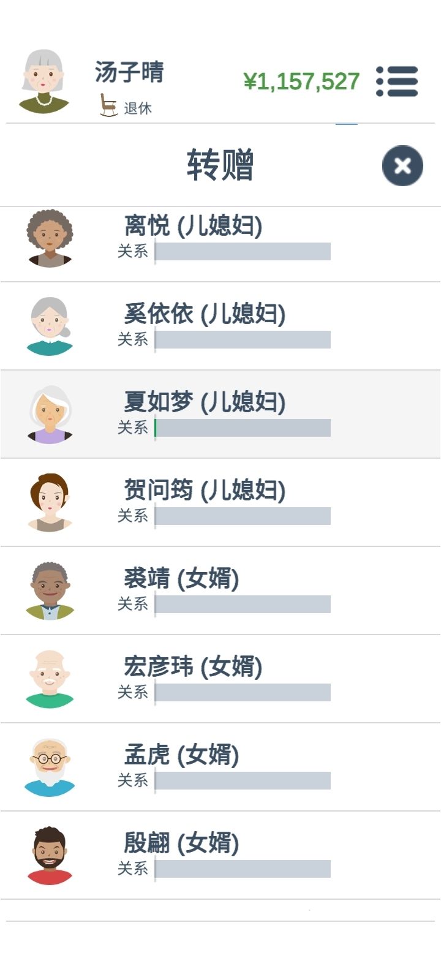This screenshot has width=441, height=980.
Task: Close the 转赠 dialog with X
Action: pos(402,165)
